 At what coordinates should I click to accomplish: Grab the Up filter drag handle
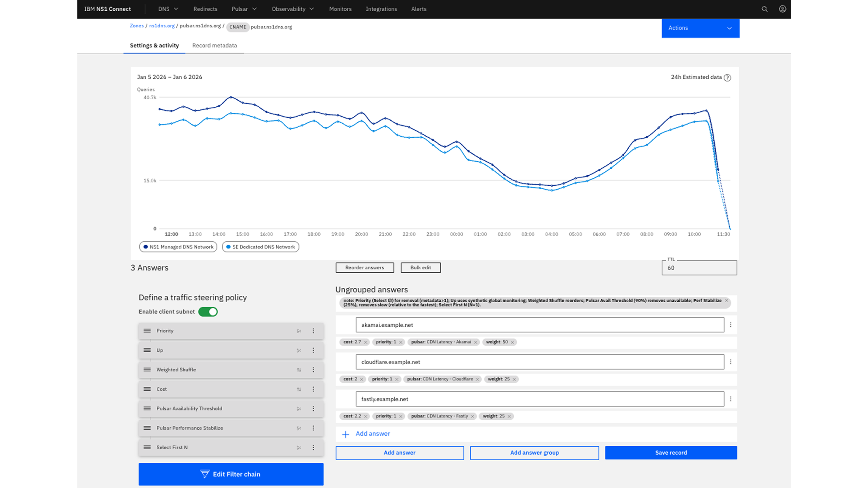pyautogui.click(x=147, y=350)
